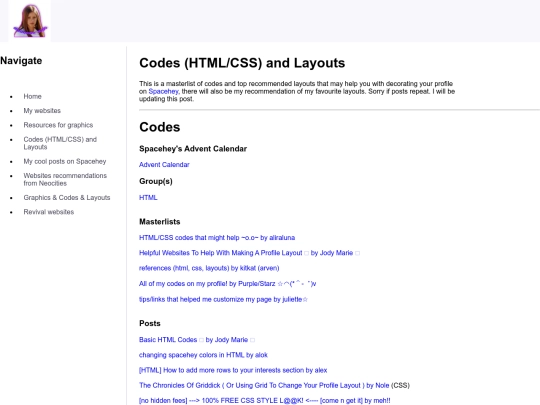Open My cool posts on Spacehey
Image resolution: width=540 pixels, height=405 pixels.
[65, 161]
